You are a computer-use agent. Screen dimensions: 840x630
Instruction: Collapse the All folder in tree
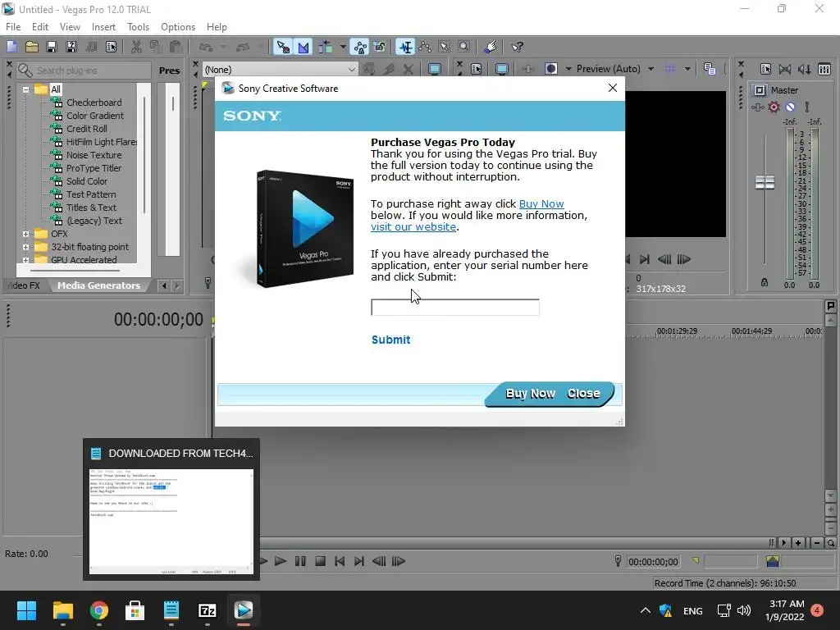25,89
